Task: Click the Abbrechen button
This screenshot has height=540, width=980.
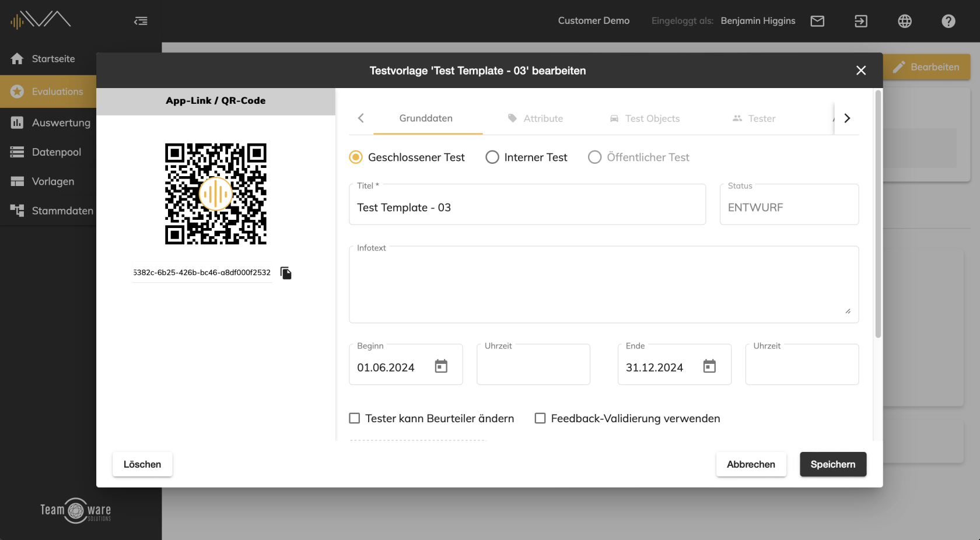Action: tap(751, 464)
